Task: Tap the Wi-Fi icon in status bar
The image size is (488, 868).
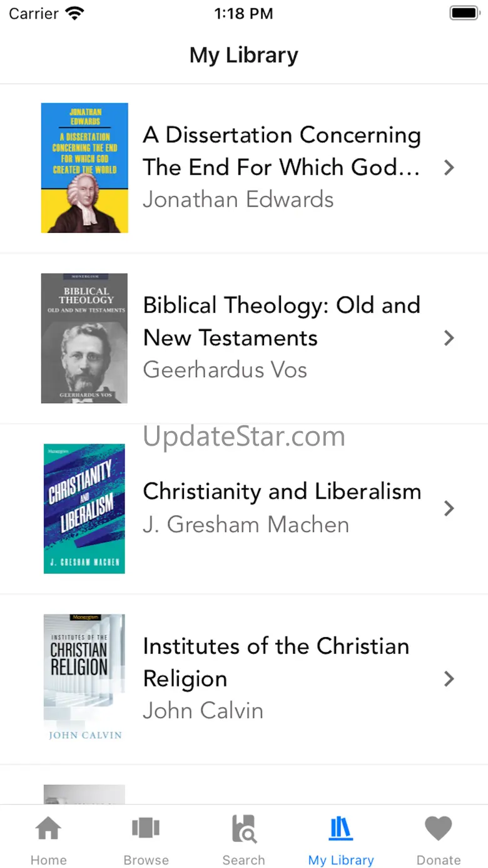Action: click(x=74, y=14)
